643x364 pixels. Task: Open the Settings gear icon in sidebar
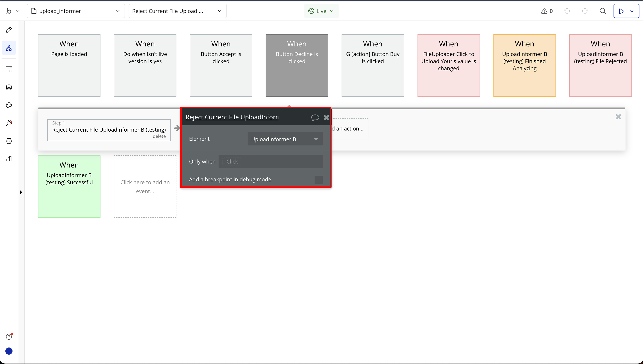pyautogui.click(x=9, y=141)
